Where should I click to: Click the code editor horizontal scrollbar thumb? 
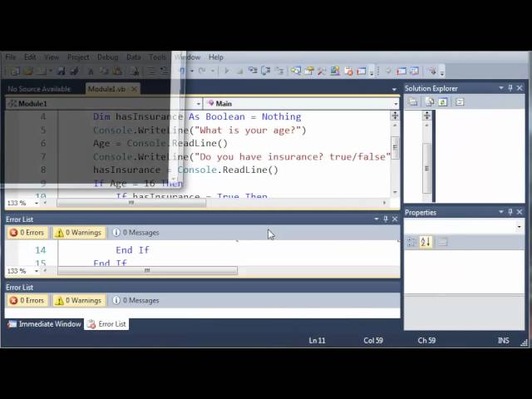(x=131, y=203)
